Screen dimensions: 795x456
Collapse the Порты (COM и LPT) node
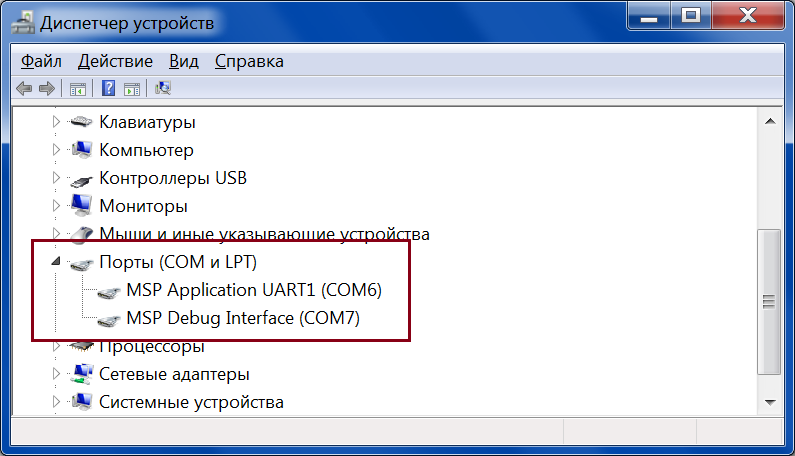tap(56, 263)
